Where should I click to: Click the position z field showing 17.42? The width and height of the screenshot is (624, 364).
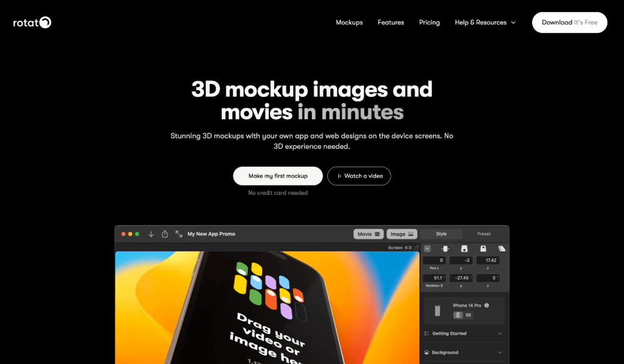(x=488, y=261)
